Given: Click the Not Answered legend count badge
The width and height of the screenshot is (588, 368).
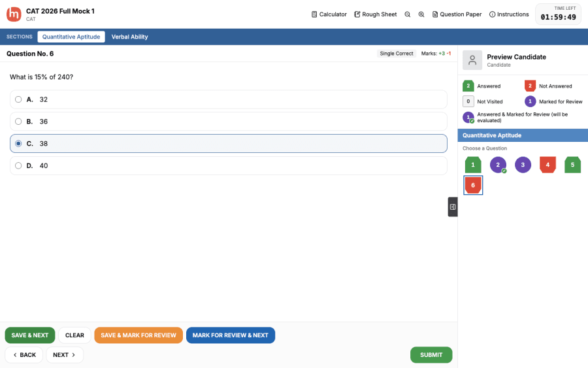Looking at the screenshot, I should click(530, 86).
